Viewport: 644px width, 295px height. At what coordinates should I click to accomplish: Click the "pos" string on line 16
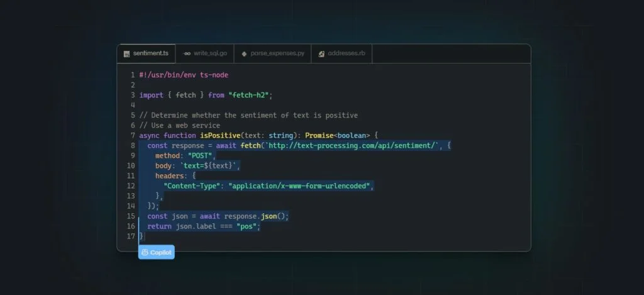pyautogui.click(x=247, y=226)
